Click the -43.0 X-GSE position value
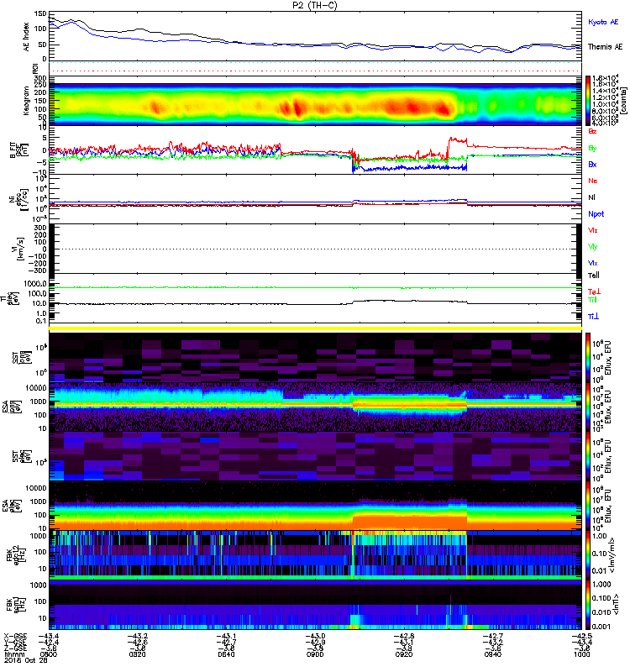 (315, 637)
